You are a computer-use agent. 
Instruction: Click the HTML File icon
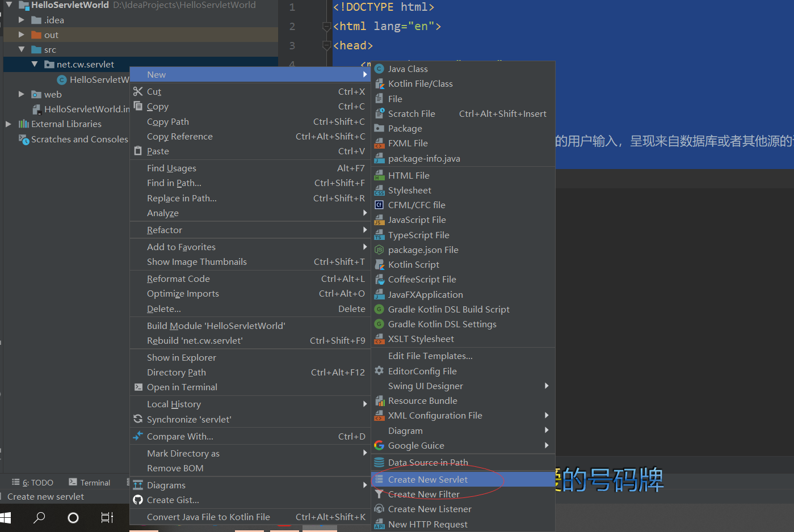pos(380,175)
